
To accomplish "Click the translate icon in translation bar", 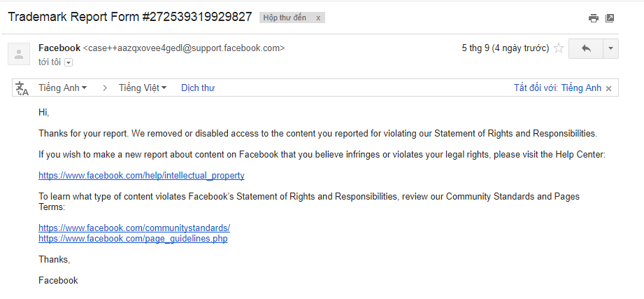I will point(22,88).
